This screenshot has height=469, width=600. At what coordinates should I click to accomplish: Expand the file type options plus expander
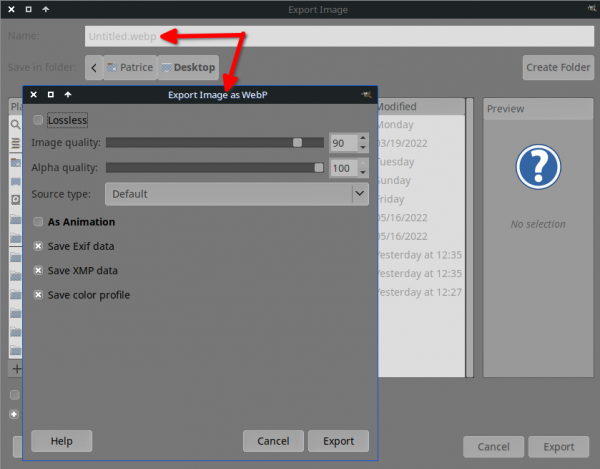coord(14,414)
